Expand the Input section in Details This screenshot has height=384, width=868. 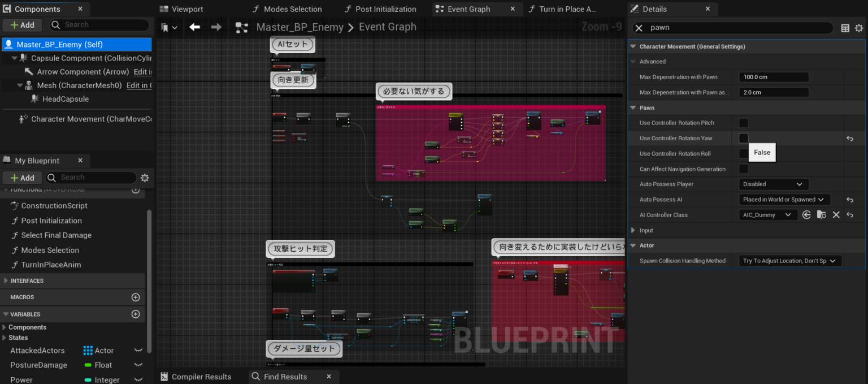633,230
